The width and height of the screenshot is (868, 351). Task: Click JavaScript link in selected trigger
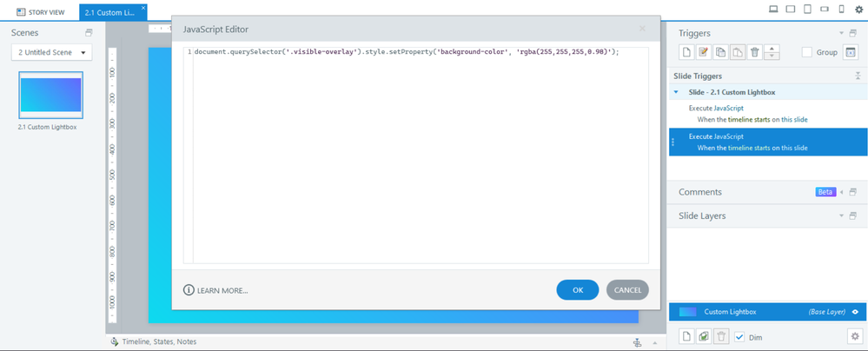tap(728, 136)
